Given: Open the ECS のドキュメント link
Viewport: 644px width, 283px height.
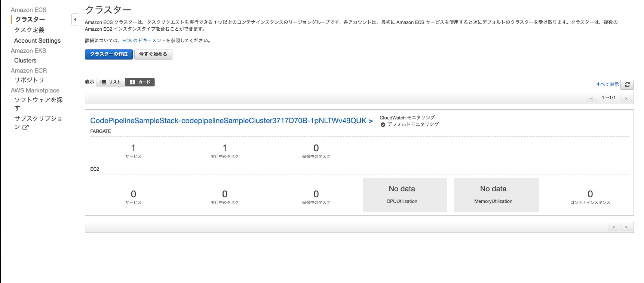Looking at the screenshot, I should pos(144,40).
